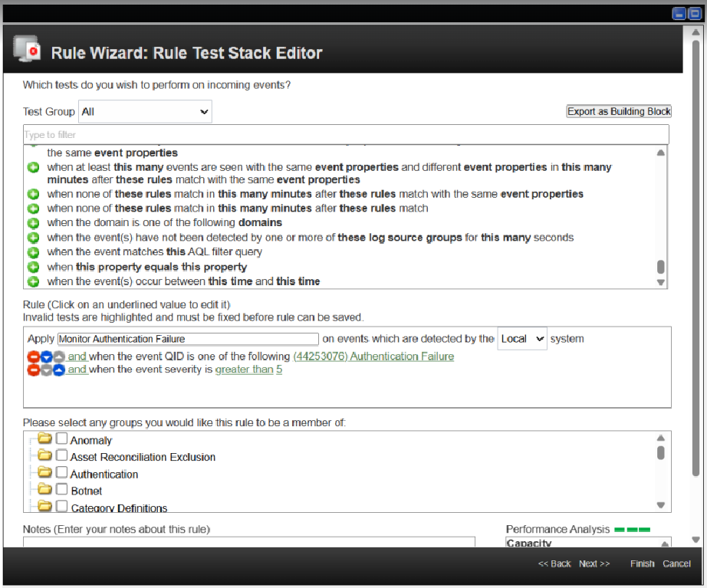Add the 'occur between this time' test
The image size is (707, 588).
click(x=33, y=281)
